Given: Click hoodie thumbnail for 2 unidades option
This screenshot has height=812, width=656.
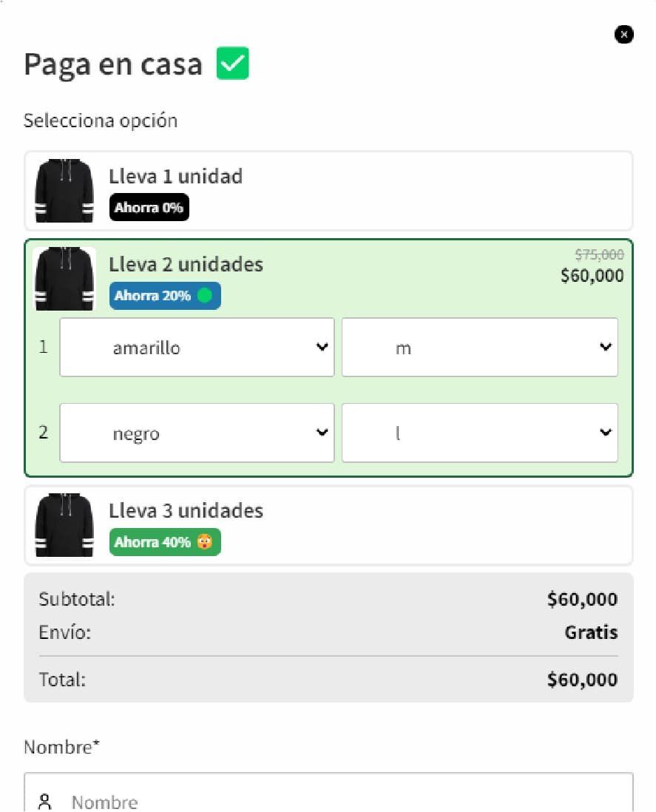Looking at the screenshot, I should pyautogui.click(x=64, y=279).
